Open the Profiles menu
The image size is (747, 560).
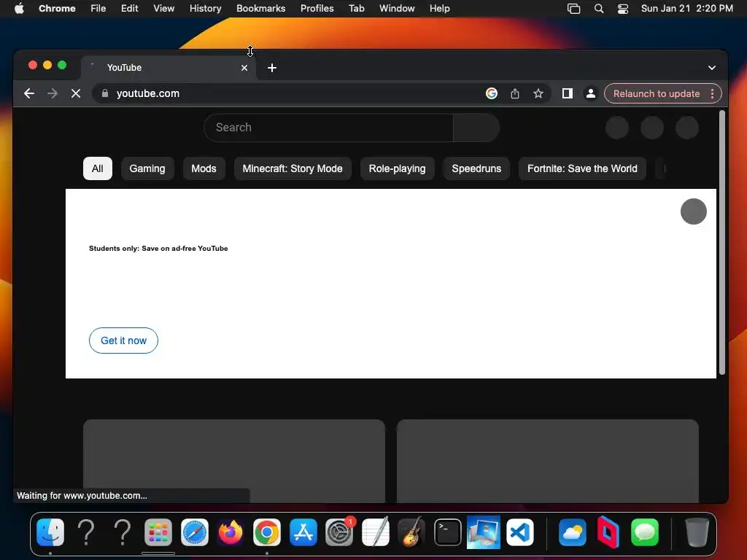pyautogui.click(x=317, y=9)
